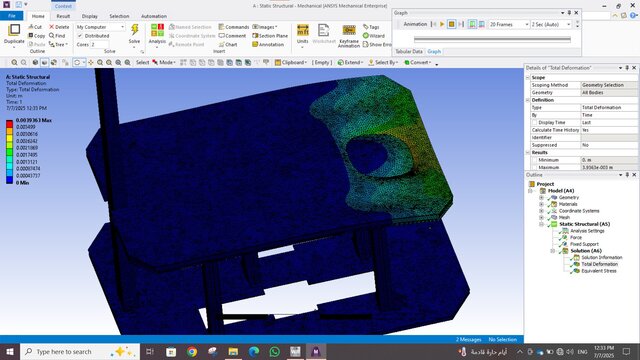Open the File menu tab
Image resolution: width=640 pixels, height=360 pixels.
coord(12,16)
